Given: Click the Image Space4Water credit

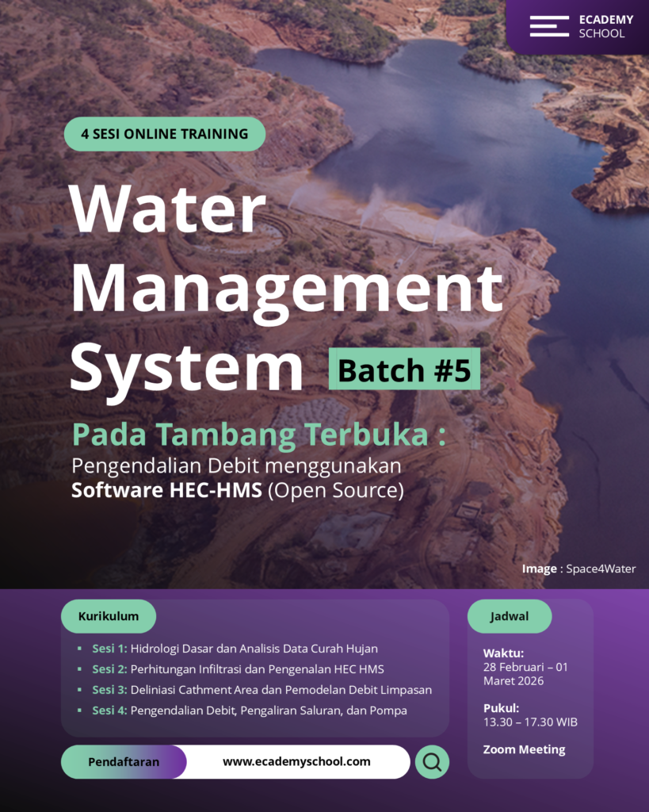Looking at the screenshot, I should [x=578, y=569].
